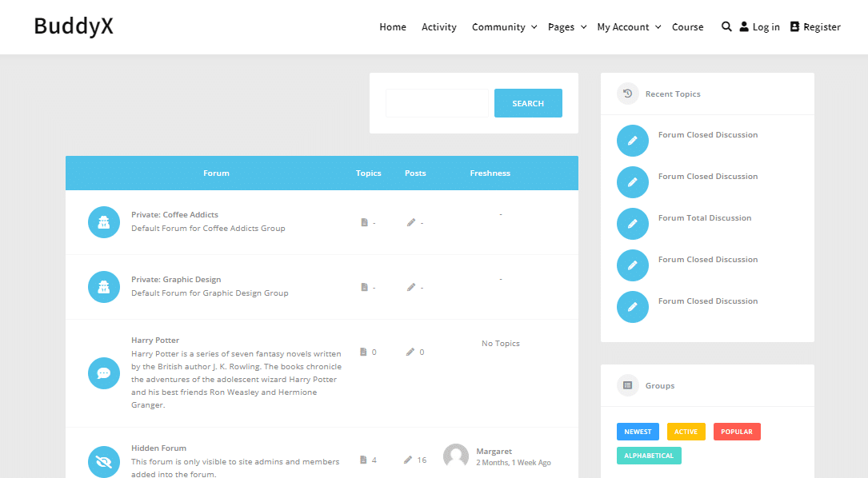Open Graphic Design private forum icon
Viewport: 868px width, 478px height.
[x=104, y=287]
